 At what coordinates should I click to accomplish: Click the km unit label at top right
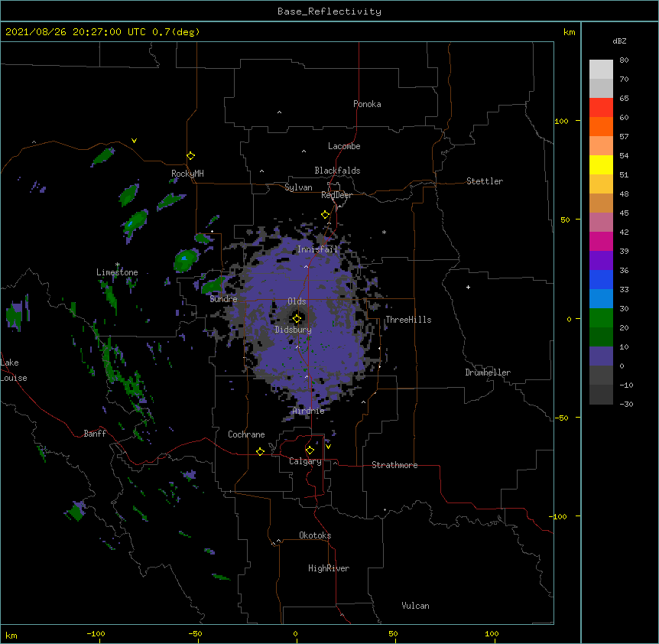[x=569, y=32]
